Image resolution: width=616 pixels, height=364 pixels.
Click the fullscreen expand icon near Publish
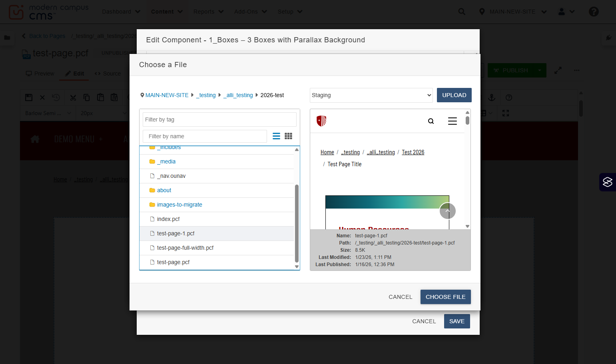click(558, 70)
